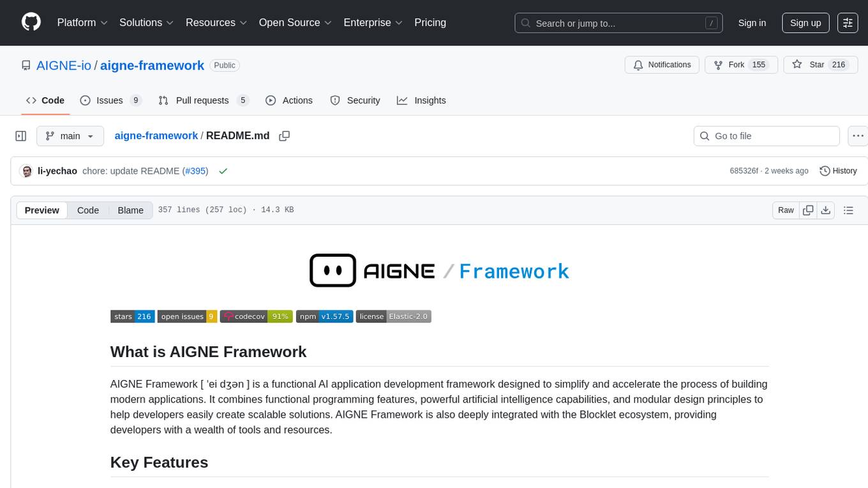Click the Sign in link
This screenshot has width=868, height=488.
752,23
